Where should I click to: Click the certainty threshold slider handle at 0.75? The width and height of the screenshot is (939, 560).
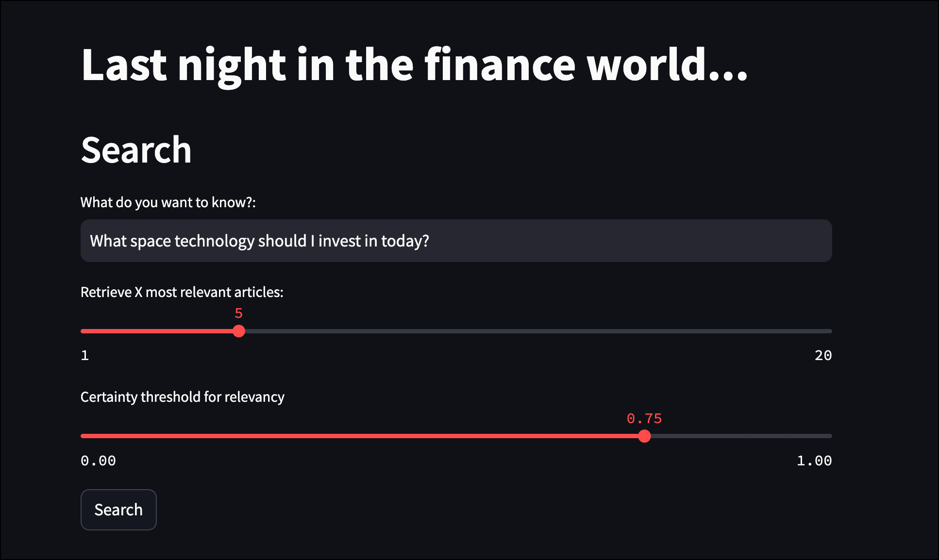click(645, 436)
